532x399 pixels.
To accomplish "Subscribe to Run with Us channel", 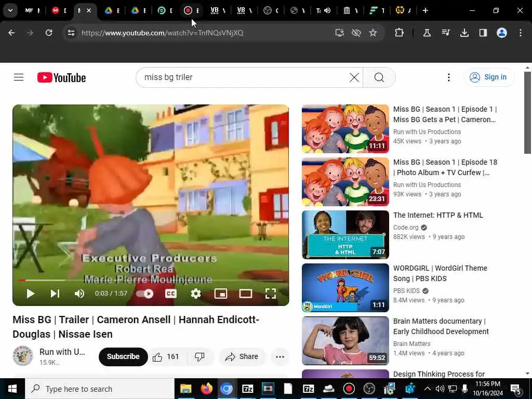I will [123, 356].
